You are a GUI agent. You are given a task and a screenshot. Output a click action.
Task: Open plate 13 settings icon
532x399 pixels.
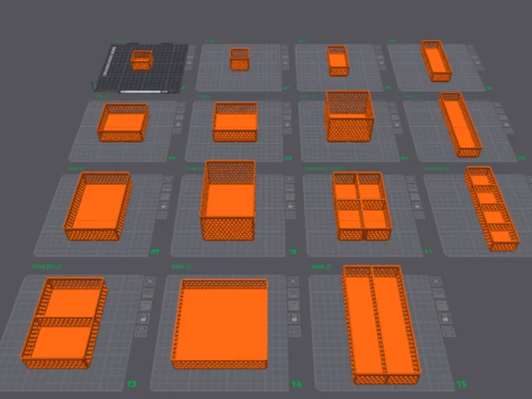point(141,331)
